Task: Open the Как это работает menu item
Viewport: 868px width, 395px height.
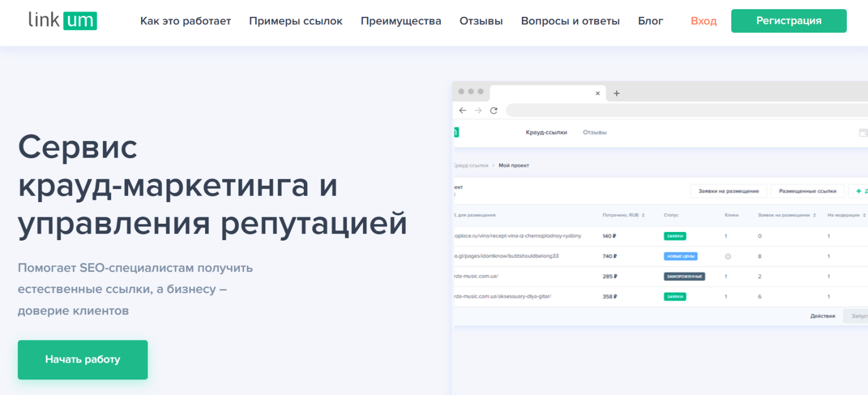Action: pos(186,21)
